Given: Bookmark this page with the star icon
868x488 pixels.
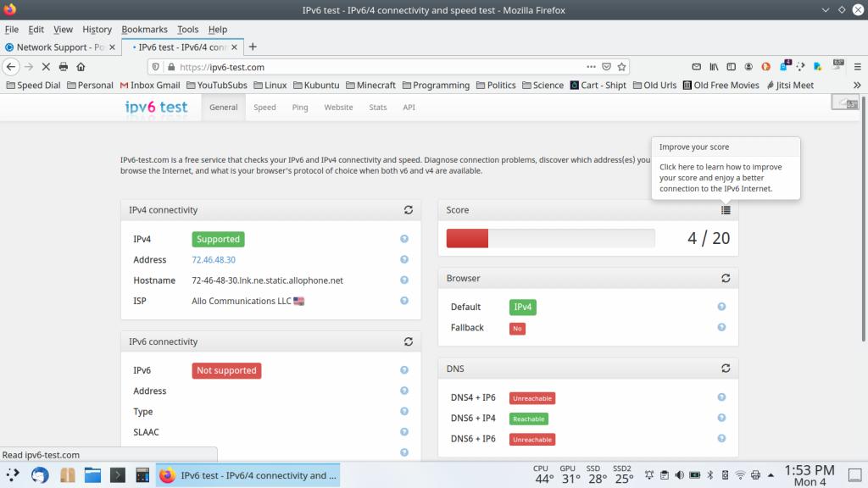Looking at the screenshot, I should click(622, 67).
